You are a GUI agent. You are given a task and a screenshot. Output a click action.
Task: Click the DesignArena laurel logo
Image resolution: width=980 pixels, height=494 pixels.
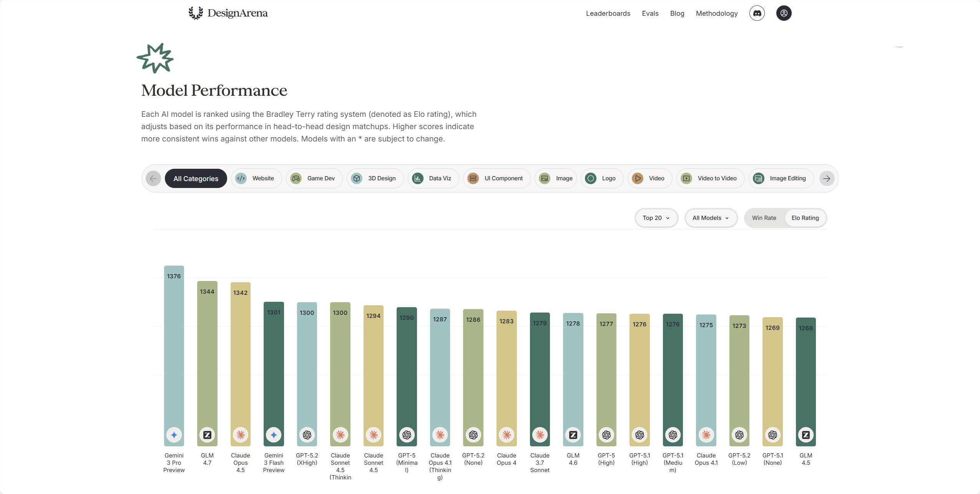tap(196, 13)
